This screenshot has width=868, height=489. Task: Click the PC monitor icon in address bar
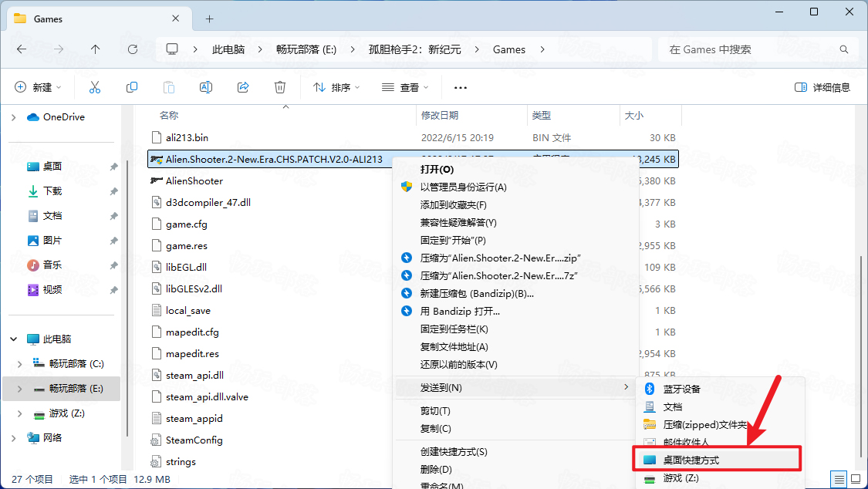point(172,49)
